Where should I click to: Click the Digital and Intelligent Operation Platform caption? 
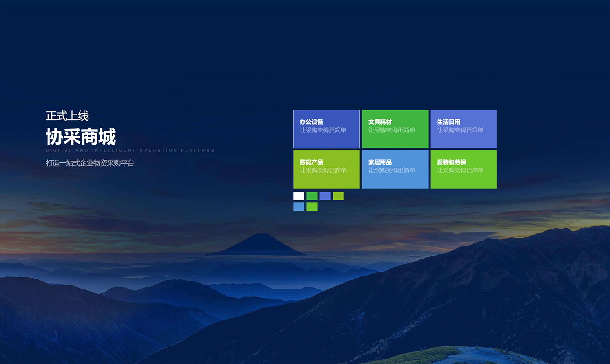[130, 150]
